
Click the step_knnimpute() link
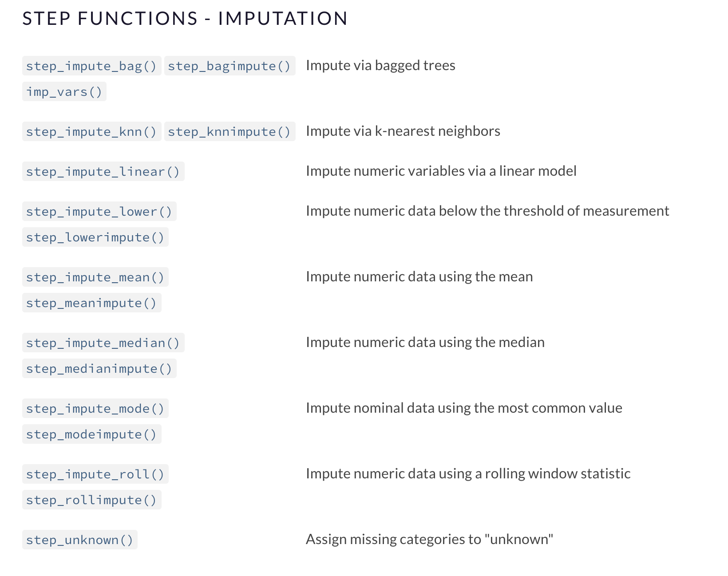(x=229, y=132)
